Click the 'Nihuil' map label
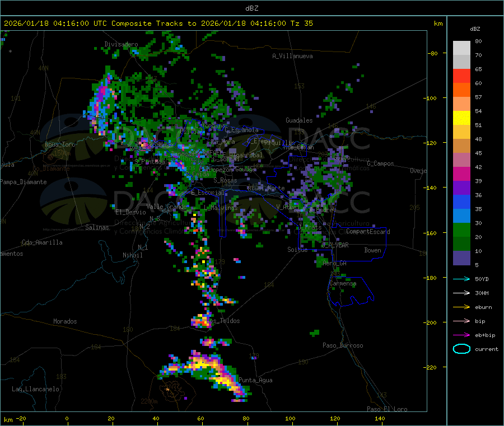Viewport: 504px width, 426px height. coord(133,255)
